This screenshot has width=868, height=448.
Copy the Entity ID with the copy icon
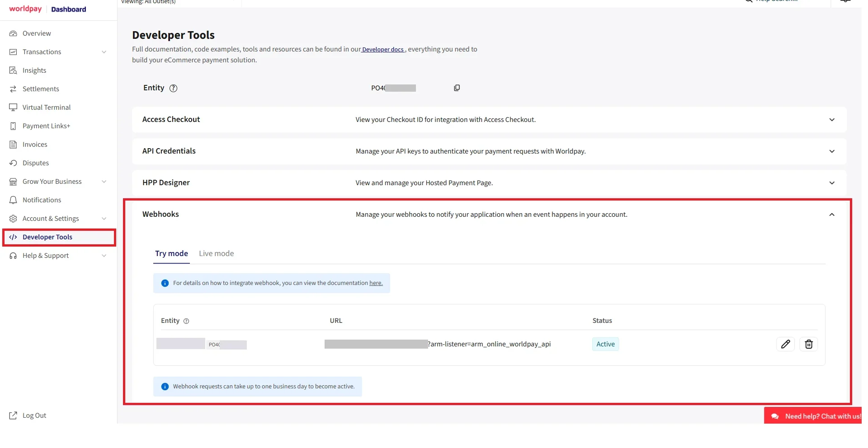click(x=457, y=88)
